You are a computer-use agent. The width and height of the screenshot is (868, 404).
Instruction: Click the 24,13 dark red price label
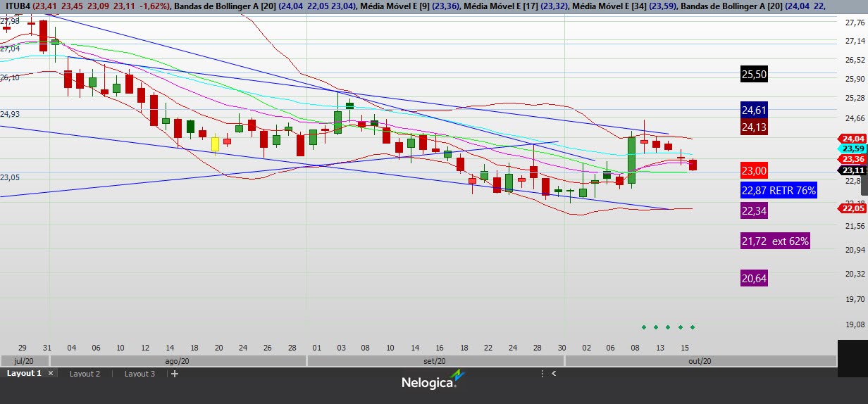coord(754,127)
